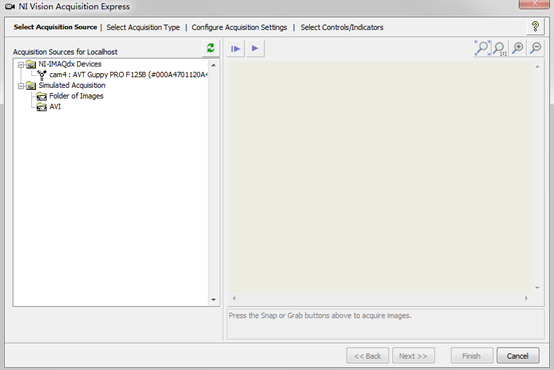Image resolution: width=554 pixels, height=370 pixels.
Task: Start continuous acquisition with Grab button
Action: click(255, 48)
